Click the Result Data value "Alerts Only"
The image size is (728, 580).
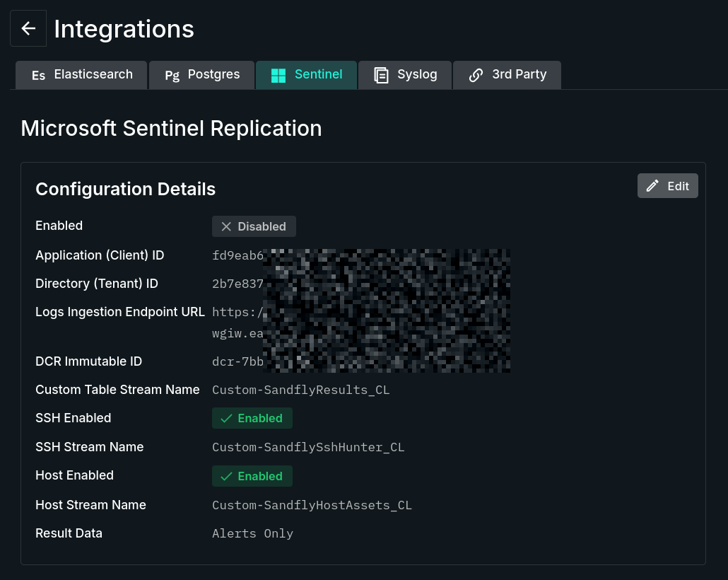coord(252,533)
